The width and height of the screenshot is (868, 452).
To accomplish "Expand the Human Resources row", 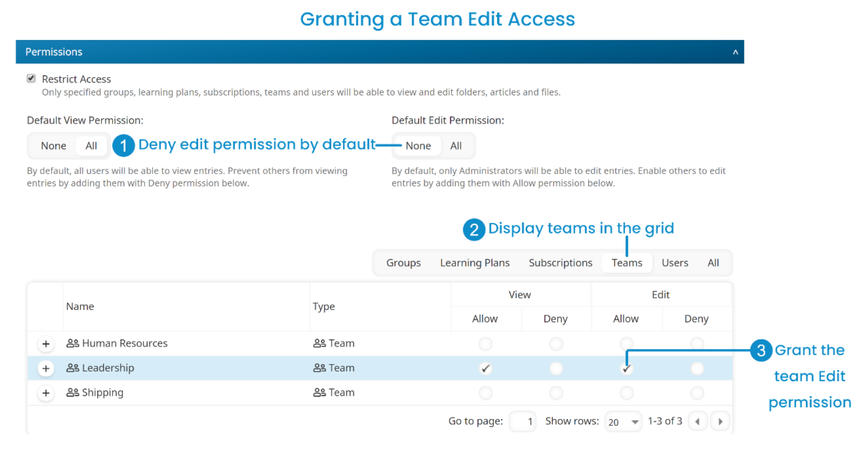I will point(46,344).
